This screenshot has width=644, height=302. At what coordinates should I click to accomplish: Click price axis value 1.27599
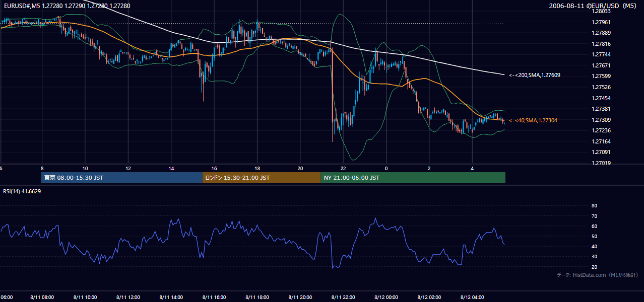pos(602,77)
